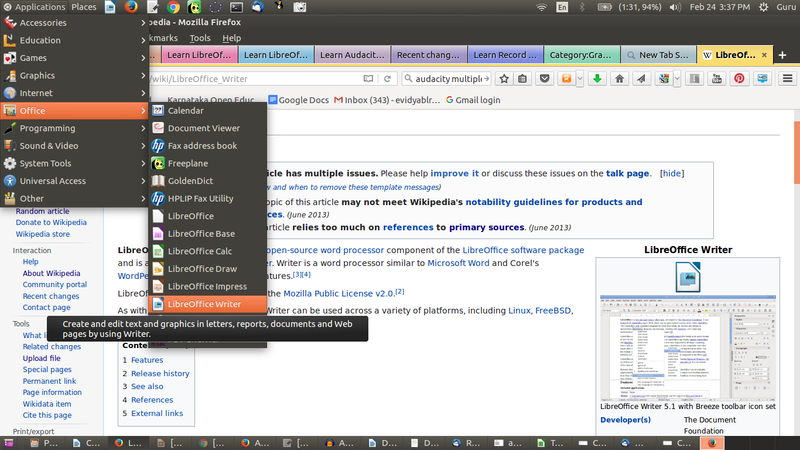Click the Pinterest toolbar button
Screen dimensions: 800x450
(x=739, y=79)
